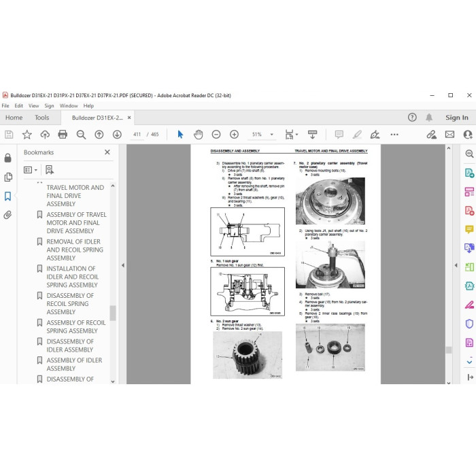Go to the next page arrow

[117, 135]
